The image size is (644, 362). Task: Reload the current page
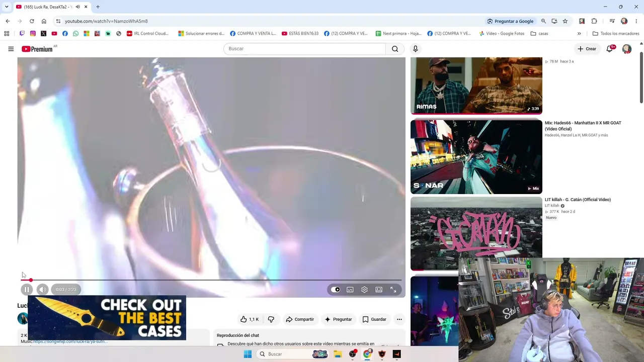(32, 21)
